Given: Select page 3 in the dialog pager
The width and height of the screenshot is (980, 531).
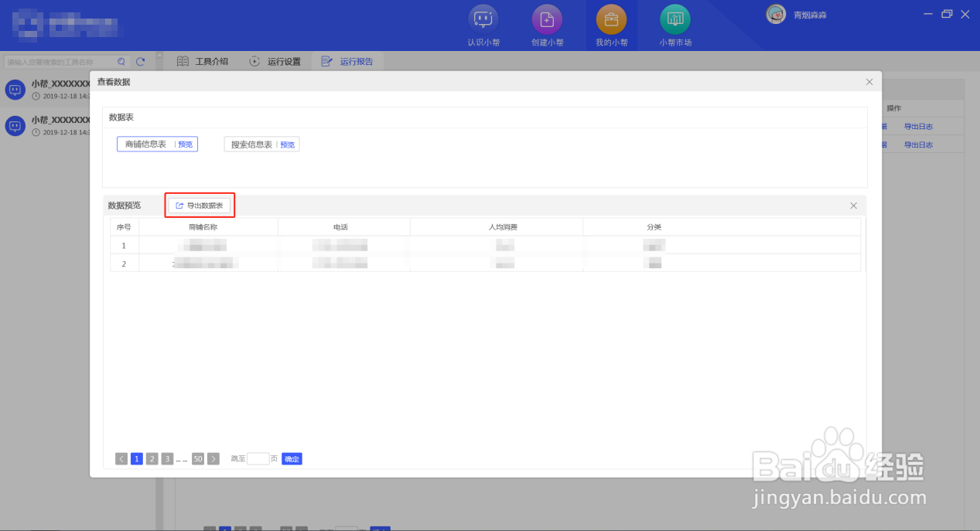Looking at the screenshot, I should [x=167, y=459].
